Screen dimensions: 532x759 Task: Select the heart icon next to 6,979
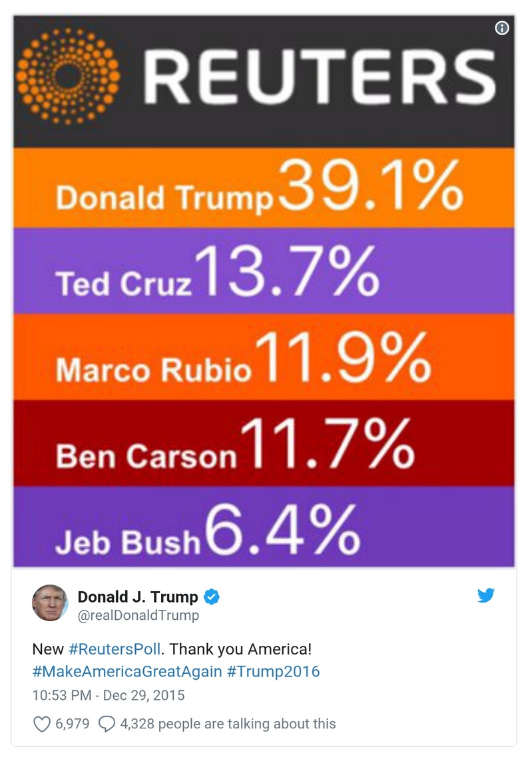click(x=41, y=723)
